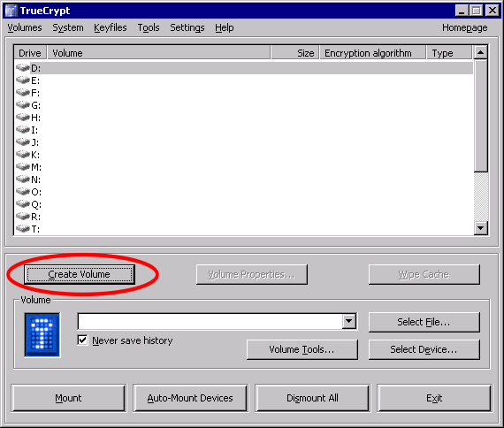Click the Exit button
Viewport: 504px width, 428px height.
(434, 398)
